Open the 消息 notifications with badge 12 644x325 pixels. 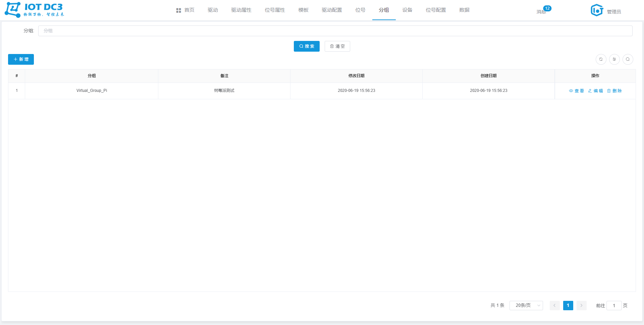pyautogui.click(x=543, y=10)
